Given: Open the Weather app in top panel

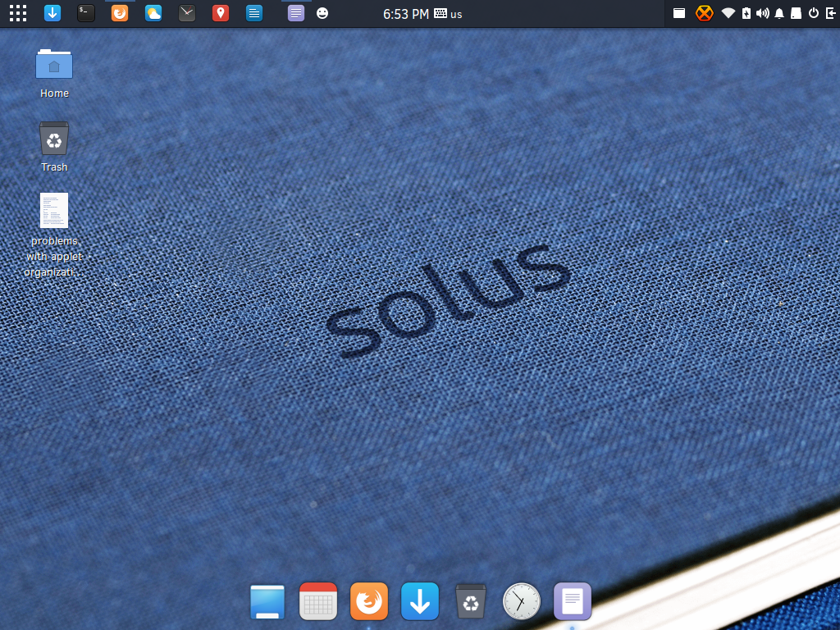Looking at the screenshot, I should (153, 13).
